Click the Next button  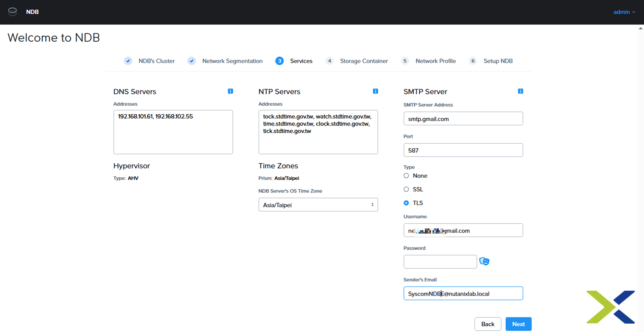click(x=518, y=324)
